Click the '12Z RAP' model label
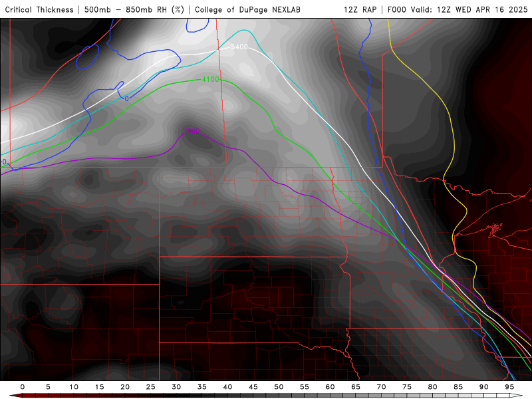 point(360,9)
